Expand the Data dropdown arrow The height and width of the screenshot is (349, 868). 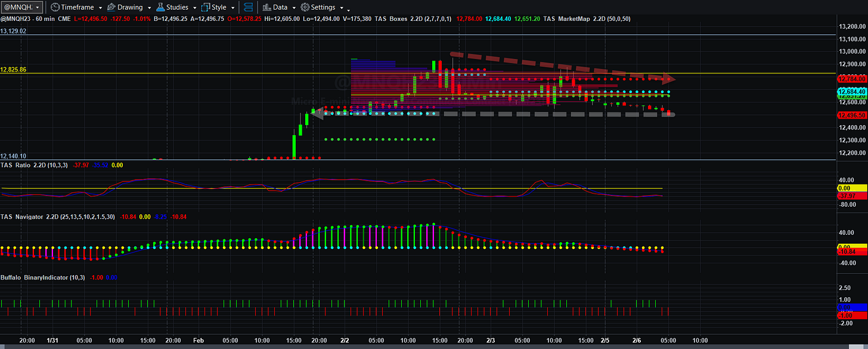(x=294, y=8)
